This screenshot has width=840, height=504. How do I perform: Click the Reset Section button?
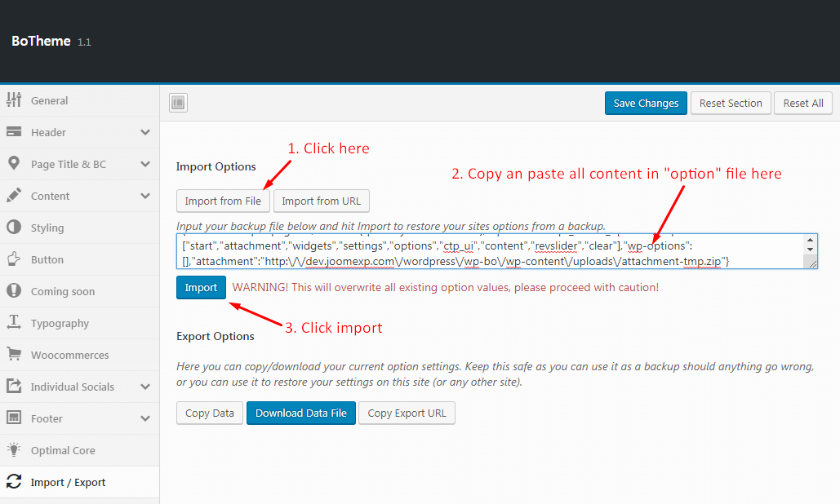pyautogui.click(x=731, y=104)
